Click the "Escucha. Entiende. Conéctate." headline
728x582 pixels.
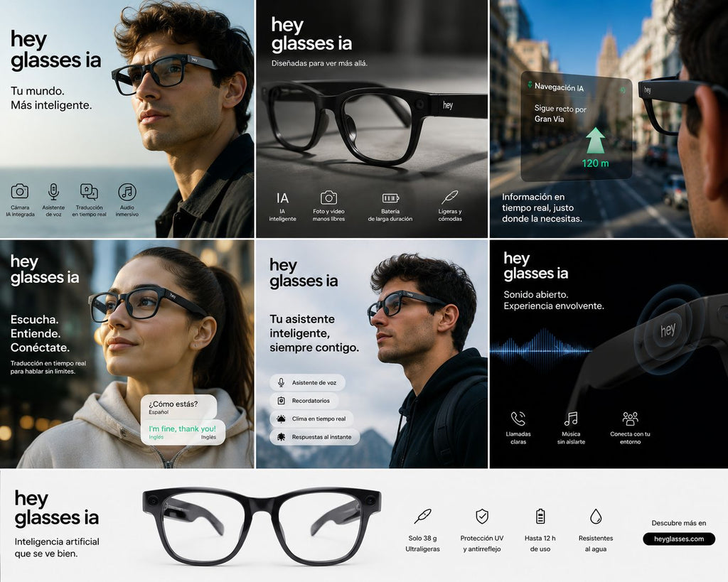pyautogui.click(x=41, y=333)
